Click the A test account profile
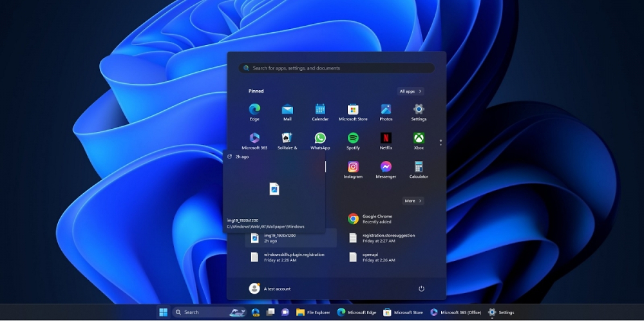Image resolution: width=644 pixels, height=322 pixels. tap(270, 289)
